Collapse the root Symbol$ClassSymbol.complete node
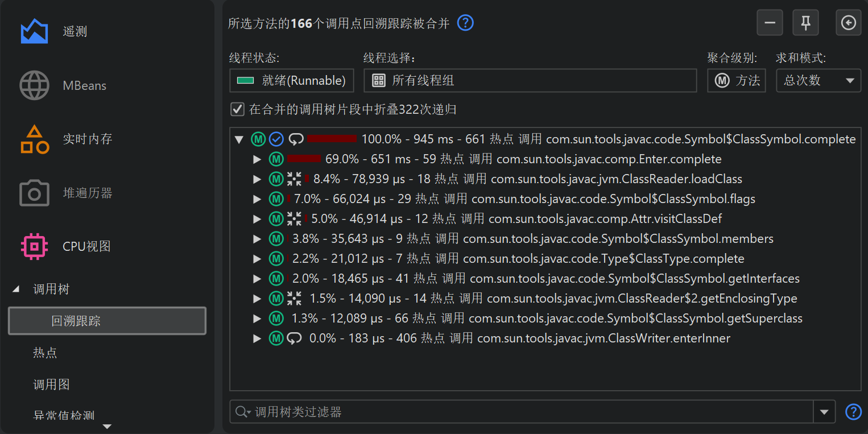The height and width of the screenshot is (434, 868). [x=239, y=139]
